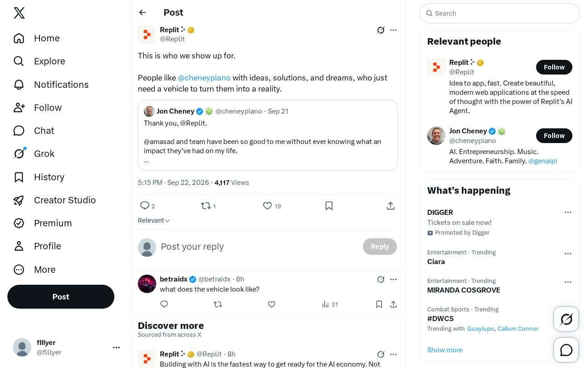Open more options for the Replit post

(x=393, y=30)
